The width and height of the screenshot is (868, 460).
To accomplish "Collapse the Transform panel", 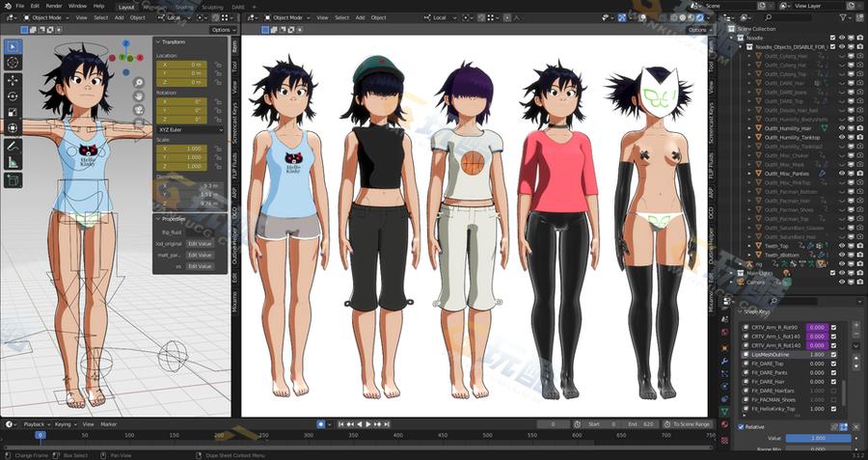I will [157, 42].
